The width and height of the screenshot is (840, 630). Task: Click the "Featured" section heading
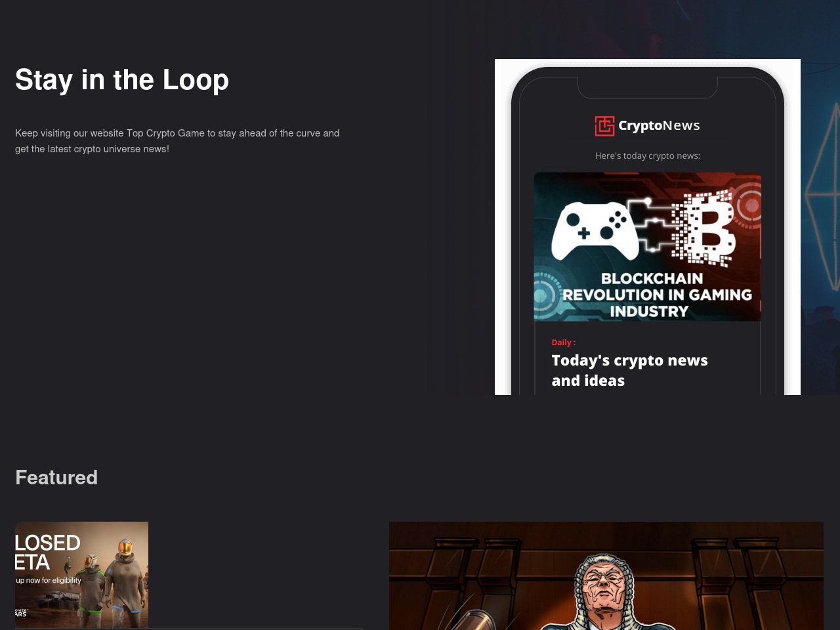point(56,477)
